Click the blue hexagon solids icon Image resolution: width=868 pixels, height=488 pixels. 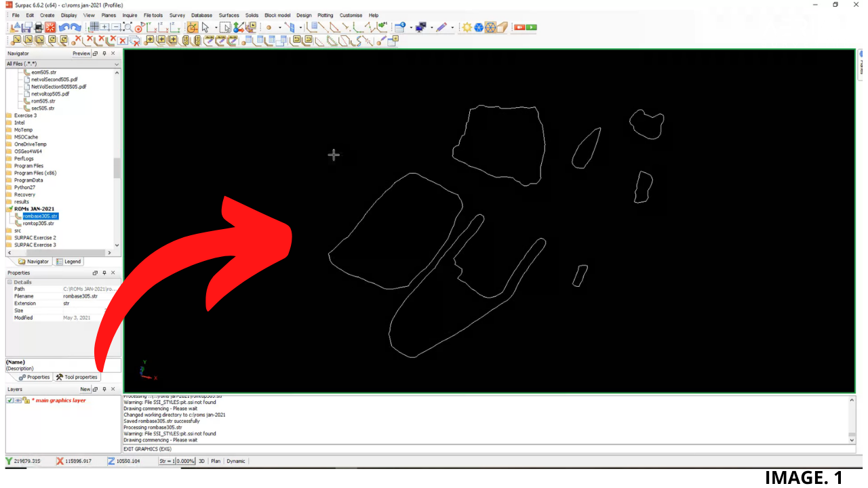[479, 27]
